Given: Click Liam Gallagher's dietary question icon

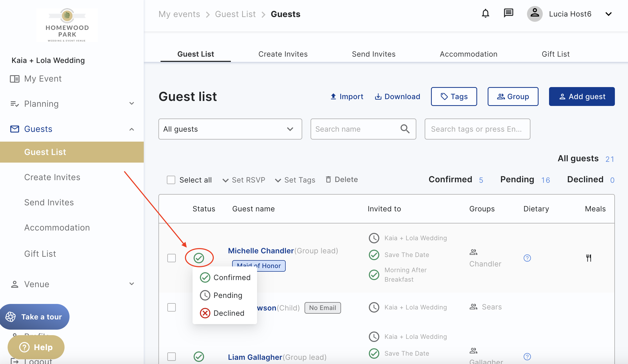Looking at the screenshot, I should [x=527, y=357].
